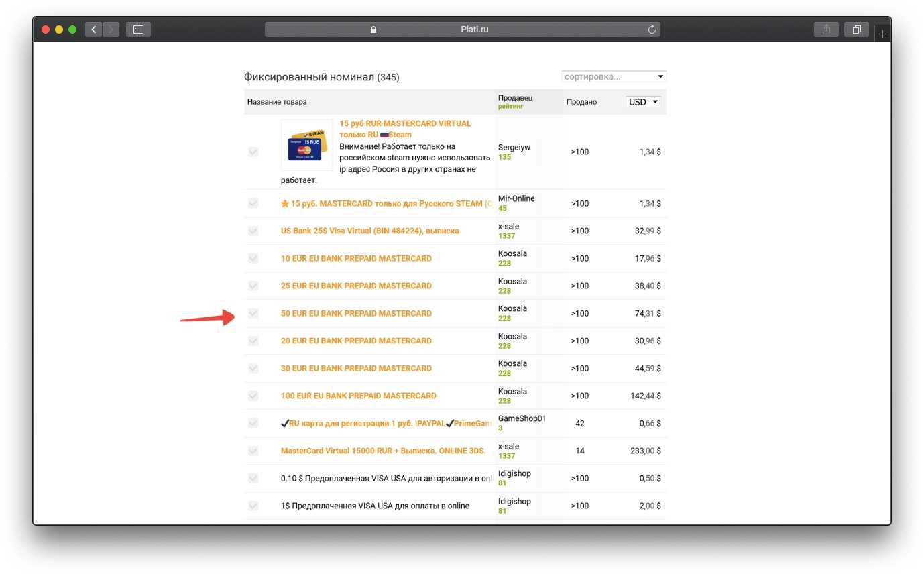924x574 pixels.
Task: Open the 15 RUB Steam card thumbnail
Action: click(x=306, y=146)
